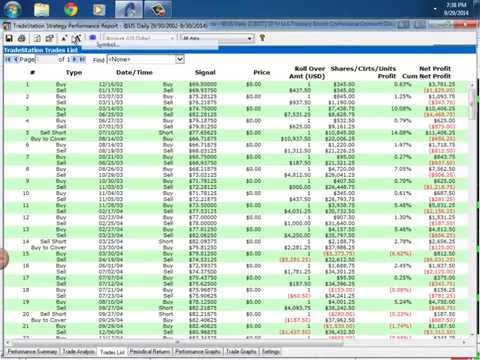The width and height of the screenshot is (480, 360).
Task: Click the horizontal scrollbar left arrow
Action: tap(8, 342)
